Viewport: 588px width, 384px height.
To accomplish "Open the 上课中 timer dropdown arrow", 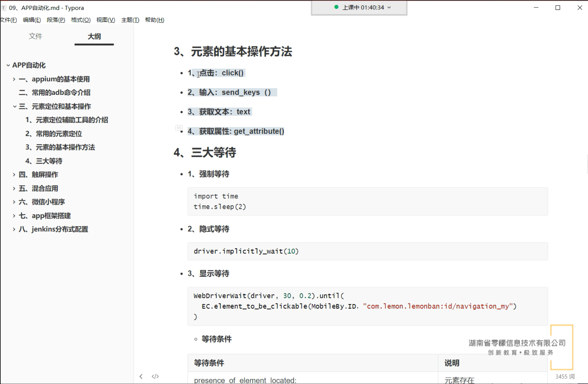I will click(389, 7).
